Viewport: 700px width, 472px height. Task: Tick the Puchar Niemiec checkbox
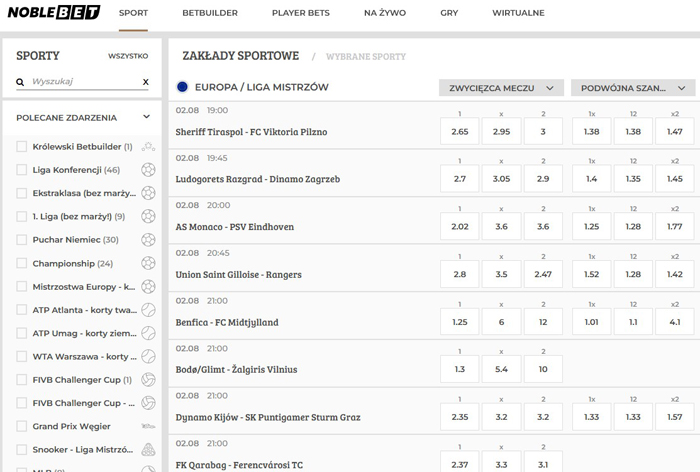22,240
